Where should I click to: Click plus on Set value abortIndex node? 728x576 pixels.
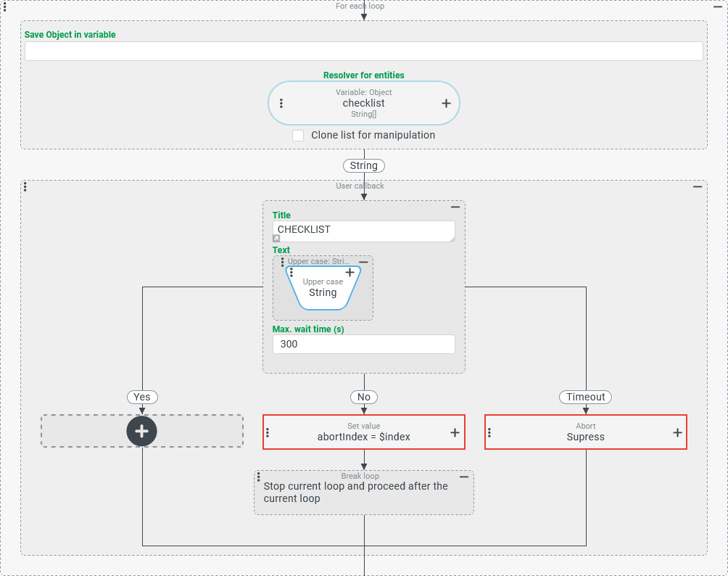[455, 432]
